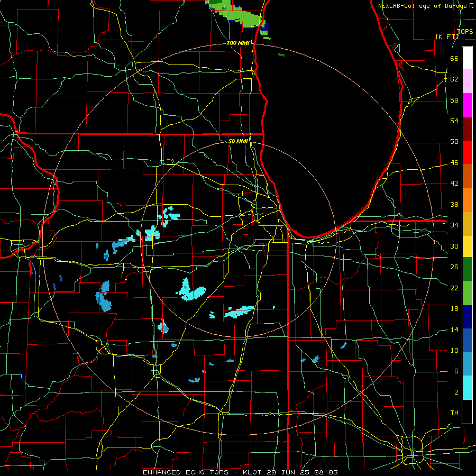Click the K FT units label

[447, 36]
